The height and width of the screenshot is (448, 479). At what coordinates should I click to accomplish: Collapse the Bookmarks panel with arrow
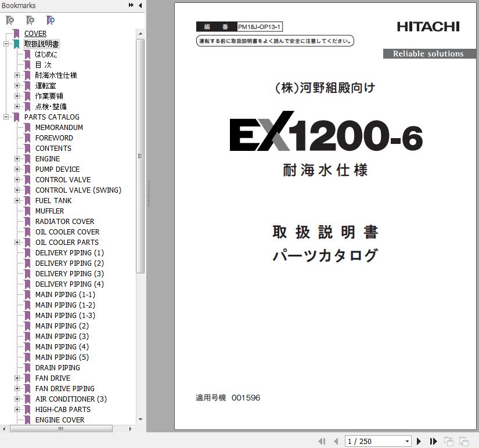141,5
